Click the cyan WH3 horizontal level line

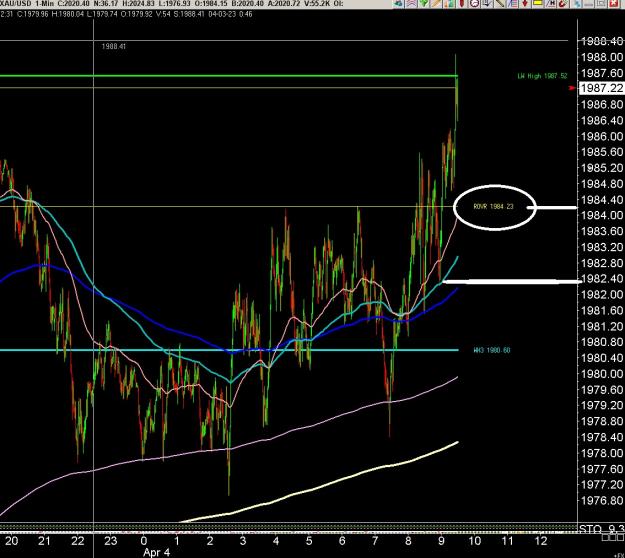point(229,350)
